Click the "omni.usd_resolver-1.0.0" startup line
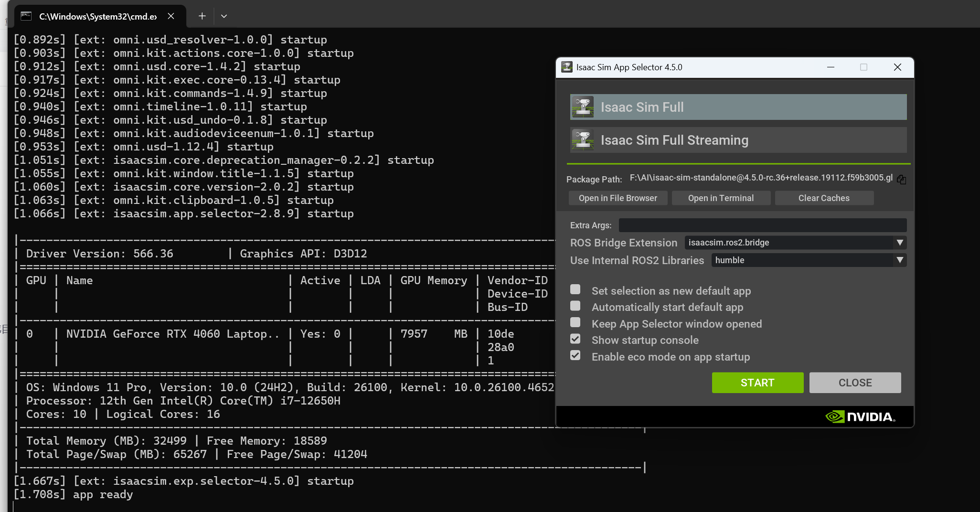 (x=170, y=40)
